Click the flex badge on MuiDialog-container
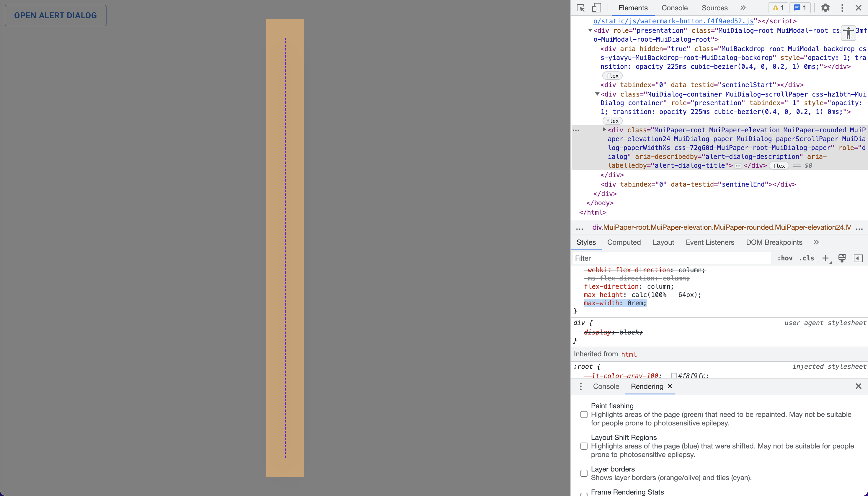 (612, 120)
